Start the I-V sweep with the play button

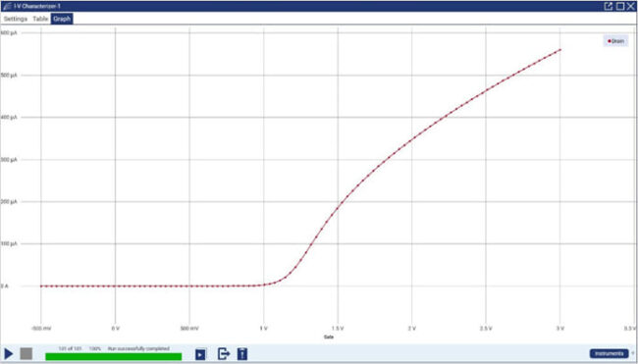pos(8,353)
